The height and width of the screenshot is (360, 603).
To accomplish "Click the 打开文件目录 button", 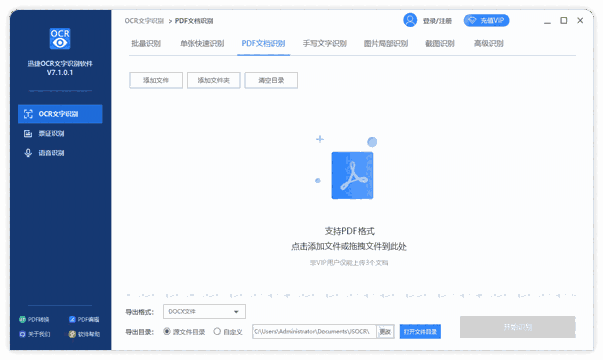I will click(420, 332).
